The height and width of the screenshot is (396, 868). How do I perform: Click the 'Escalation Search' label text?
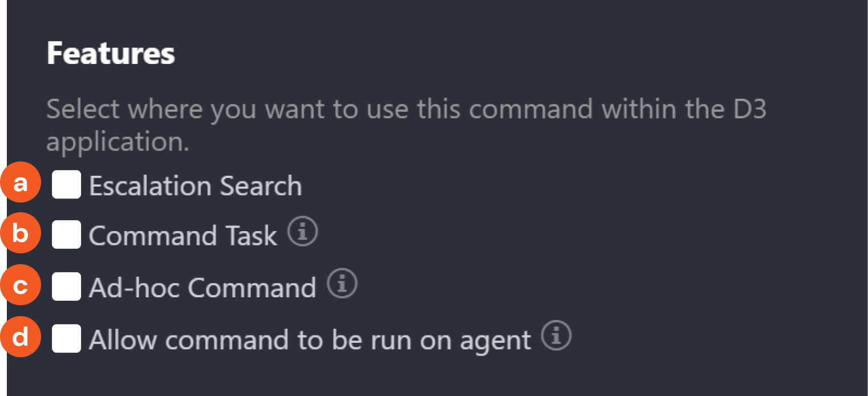click(x=195, y=186)
